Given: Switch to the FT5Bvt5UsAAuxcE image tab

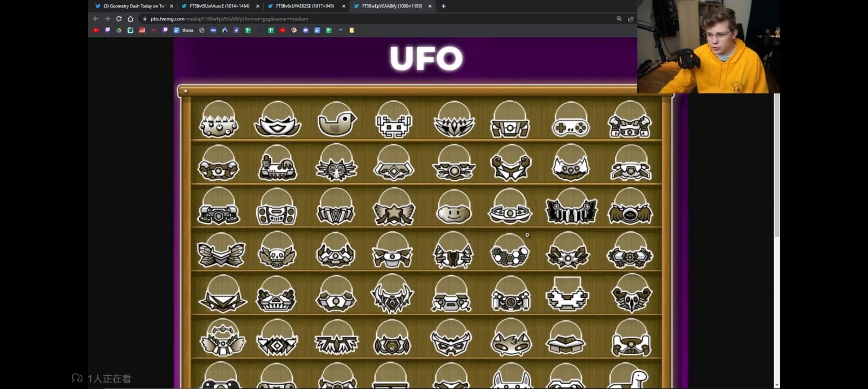Looking at the screenshot, I should pyautogui.click(x=220, y=6).
